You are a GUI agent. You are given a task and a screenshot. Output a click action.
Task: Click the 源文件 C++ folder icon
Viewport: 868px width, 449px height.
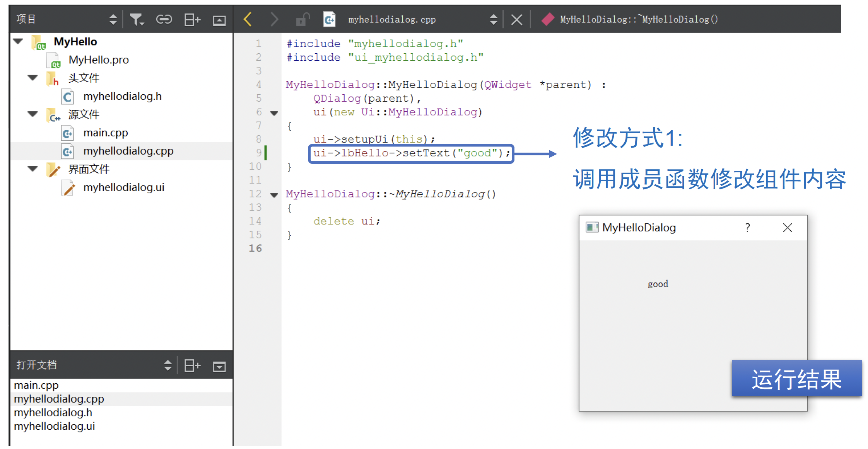click(53, 115)
